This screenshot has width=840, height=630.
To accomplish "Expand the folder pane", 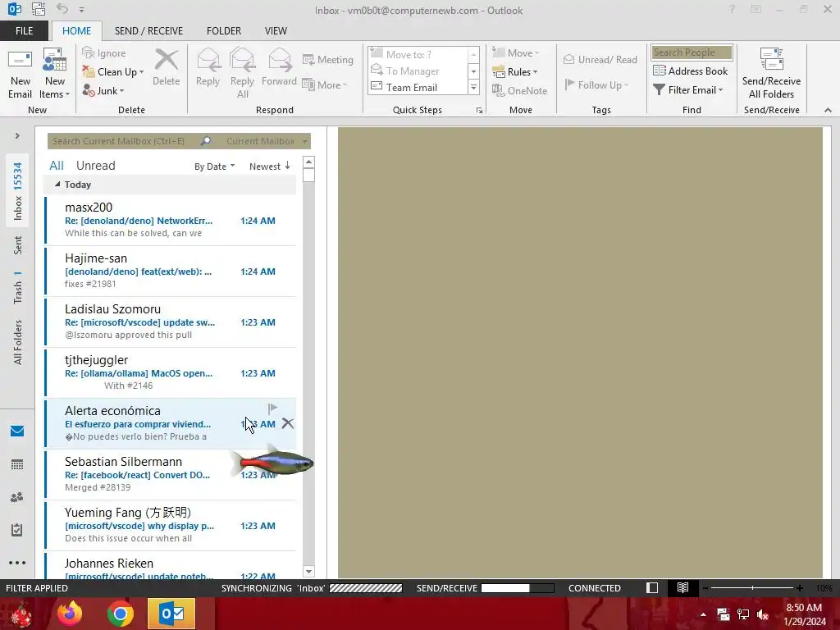I will point(17,136).
